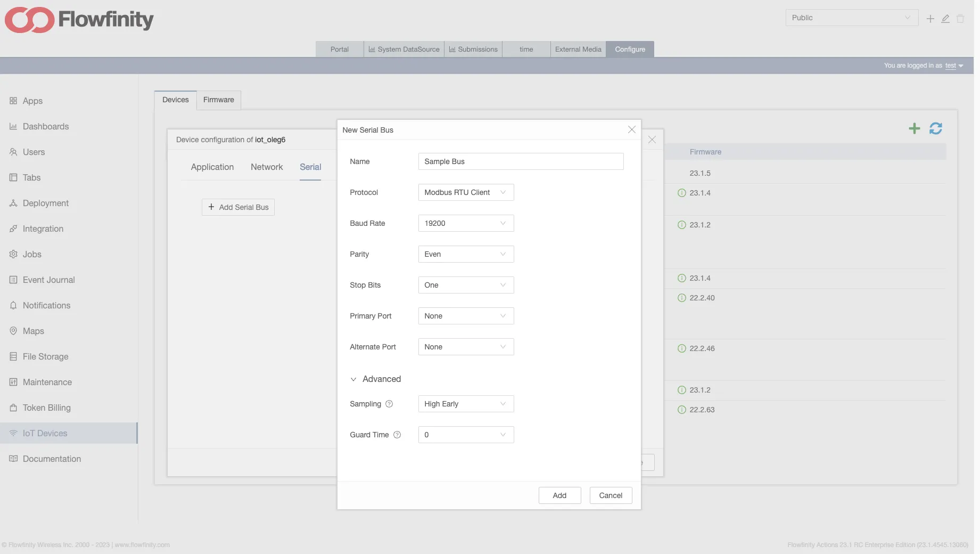This screenshot has height=554, width=980.
Task: Expand the Parity dropdown showing Even
Action: 466,254
